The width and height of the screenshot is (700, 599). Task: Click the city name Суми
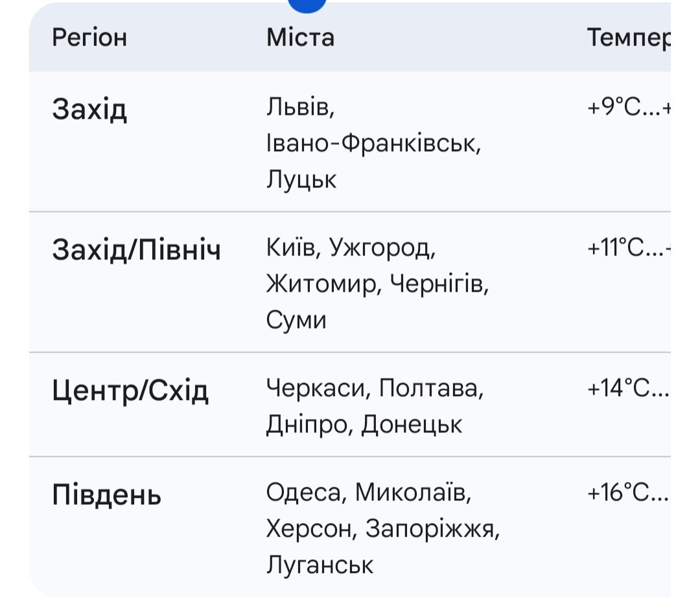[296, 320]
